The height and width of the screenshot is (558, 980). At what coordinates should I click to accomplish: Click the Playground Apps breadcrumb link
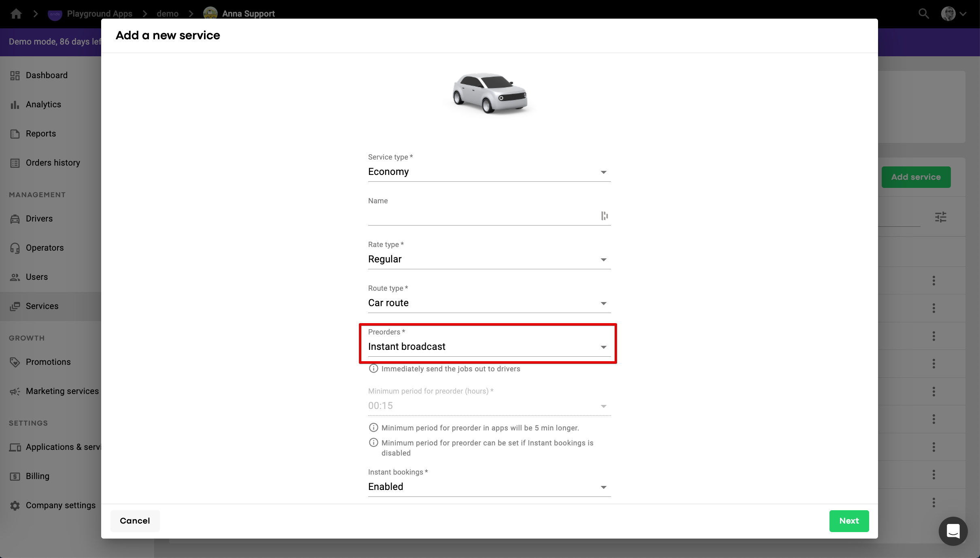(x=100, y=14)
